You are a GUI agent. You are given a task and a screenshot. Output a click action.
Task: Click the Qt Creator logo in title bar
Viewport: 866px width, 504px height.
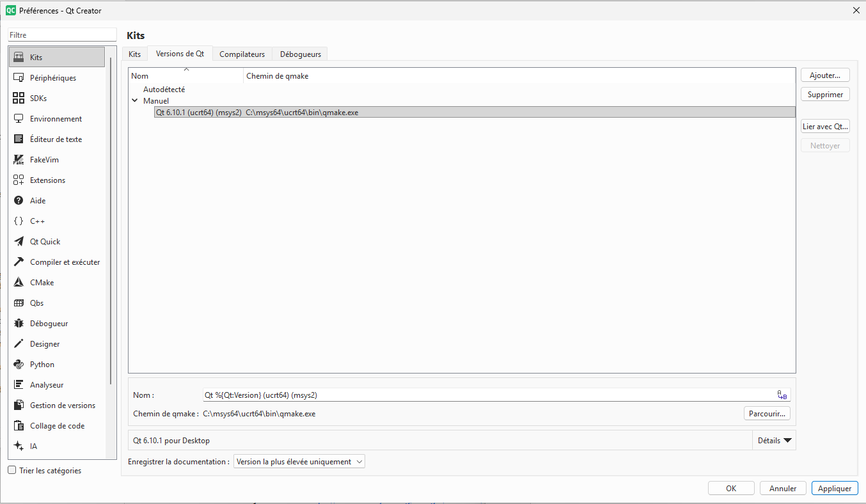click(10, 10)
